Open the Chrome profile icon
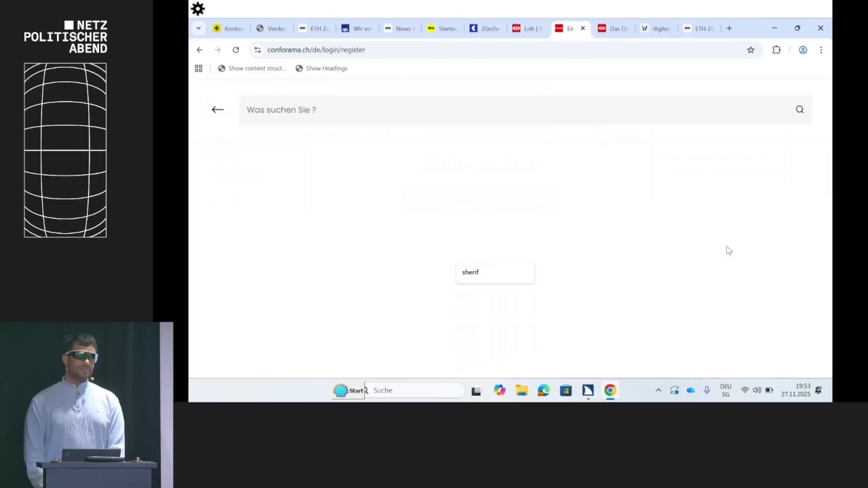 (803, 50)
